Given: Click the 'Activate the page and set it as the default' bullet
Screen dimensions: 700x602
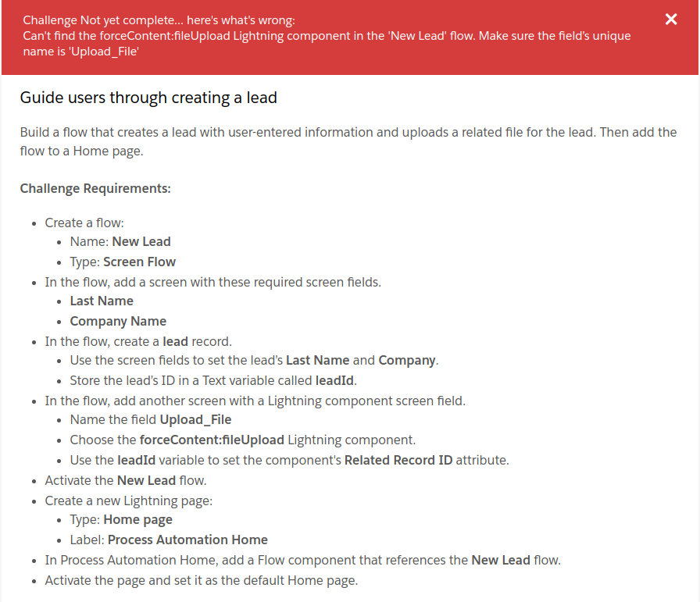Looking at the screenshot, I should 201,580.
